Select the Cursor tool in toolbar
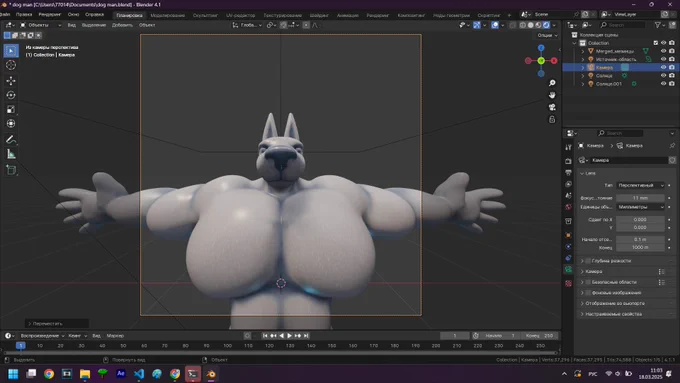The height and width of the screenshot is (383, 680). point(11,65)
